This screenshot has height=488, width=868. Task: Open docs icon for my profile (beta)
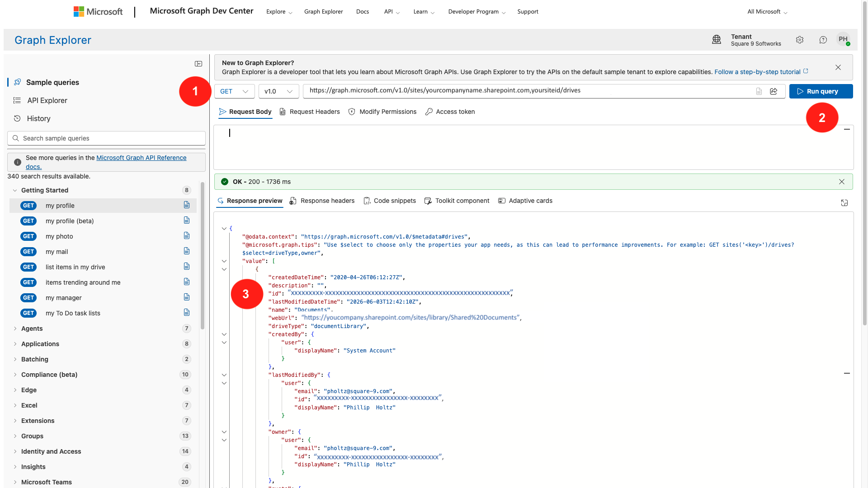(x=187, y=221)
